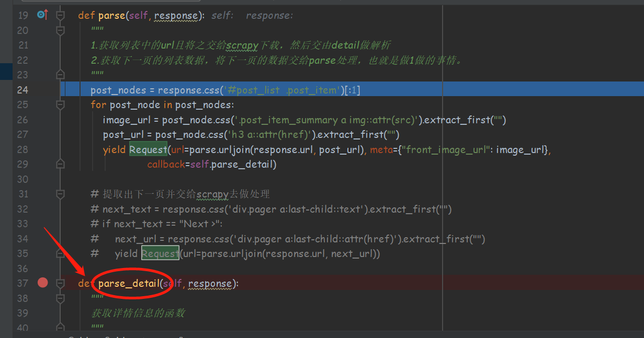The image size is (644, 338).
Task: Collapse the parse method at line 19
Action: click(60, 15)
